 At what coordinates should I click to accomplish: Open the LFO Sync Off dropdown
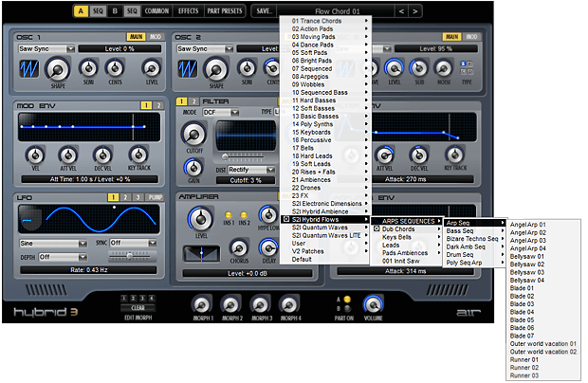pyautogui.click(x=133, y=243)
